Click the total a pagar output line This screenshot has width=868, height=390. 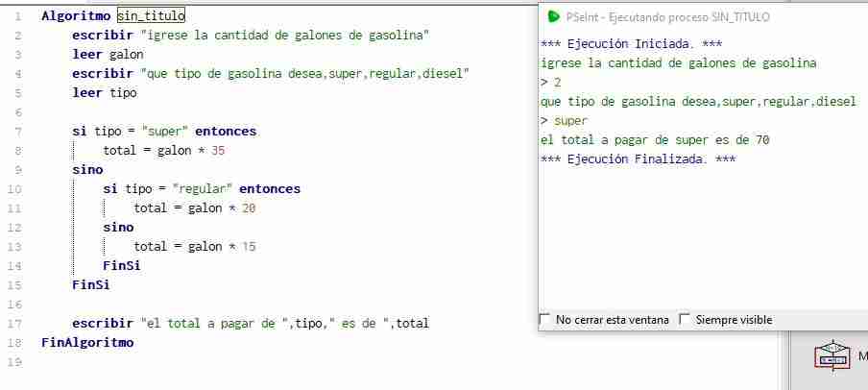point(655,140)
